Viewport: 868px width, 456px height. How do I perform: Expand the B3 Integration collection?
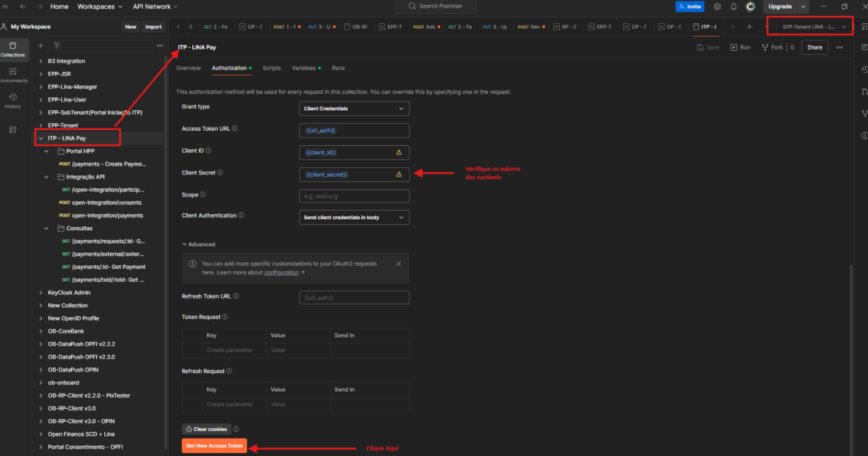pyautogui.click(x=41, y=61)
